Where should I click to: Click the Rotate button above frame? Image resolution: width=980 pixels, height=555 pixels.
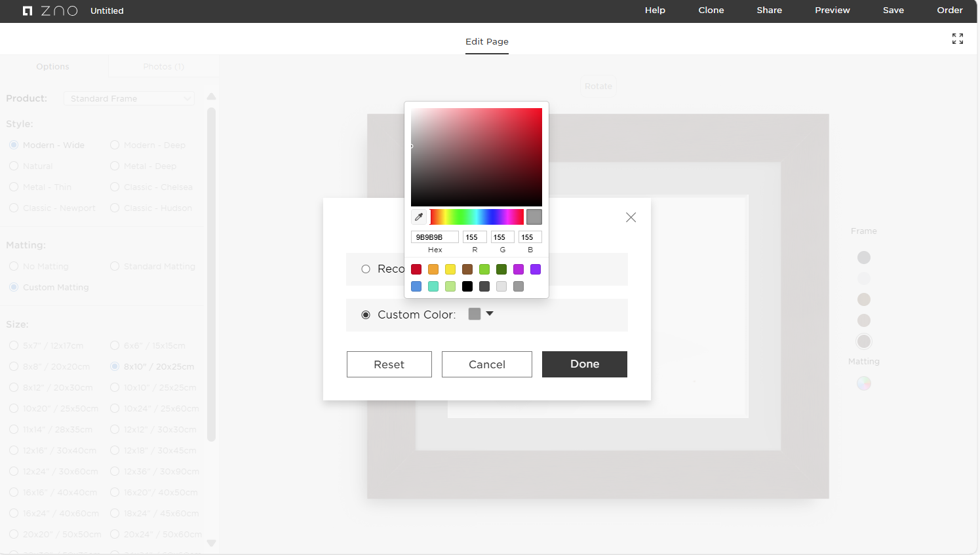[x=598, y=86]
